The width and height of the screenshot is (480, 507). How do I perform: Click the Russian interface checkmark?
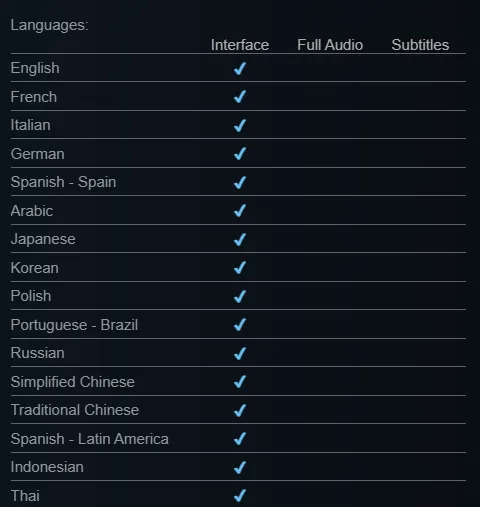pos(240,353)
